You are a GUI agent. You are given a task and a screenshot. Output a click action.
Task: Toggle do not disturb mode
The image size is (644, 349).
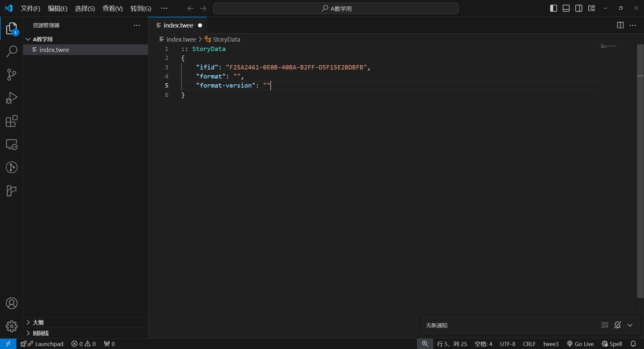tap(618, 325)
